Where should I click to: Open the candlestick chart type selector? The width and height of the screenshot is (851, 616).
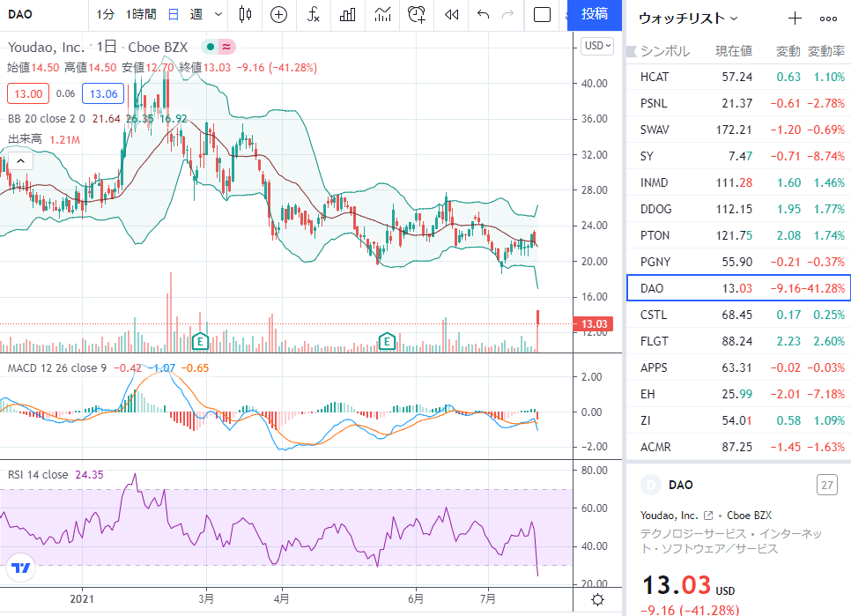[x=245, y=15]
